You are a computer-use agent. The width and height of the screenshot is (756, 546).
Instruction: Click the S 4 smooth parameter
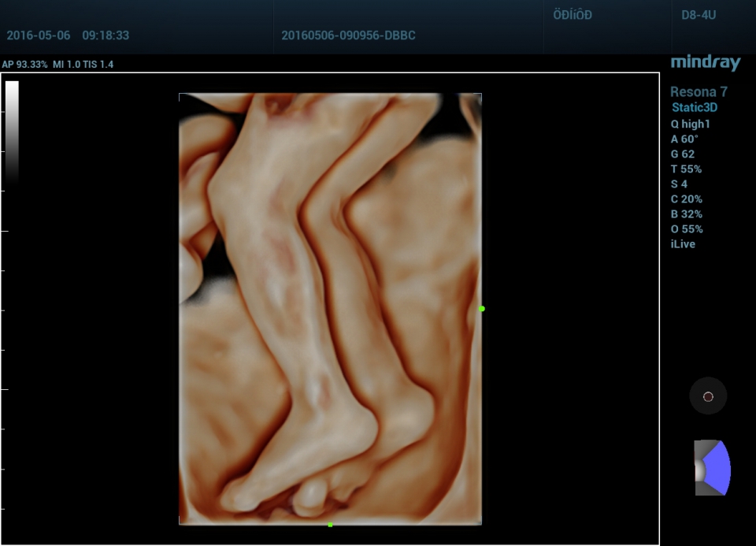(679, 184)
